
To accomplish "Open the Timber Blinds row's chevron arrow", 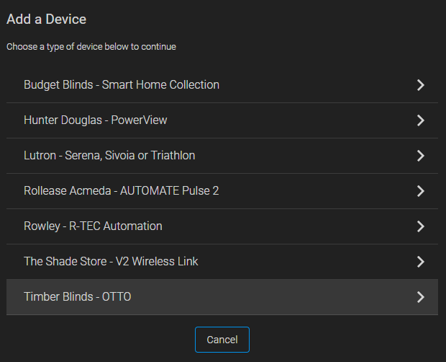I will tap(421, 297).
